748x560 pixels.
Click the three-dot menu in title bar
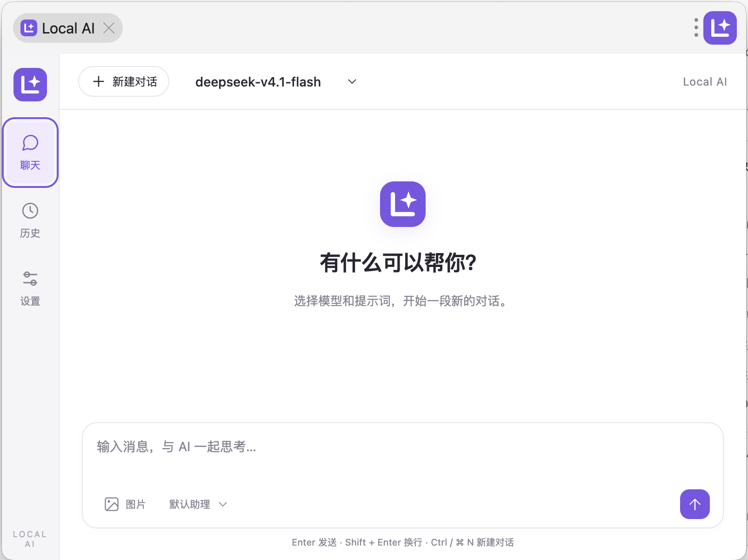click(x=696, y=28)
